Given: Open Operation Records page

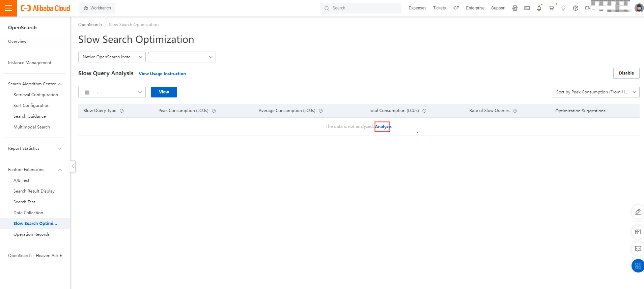Looking at the screenshot, I should point(31,234).
